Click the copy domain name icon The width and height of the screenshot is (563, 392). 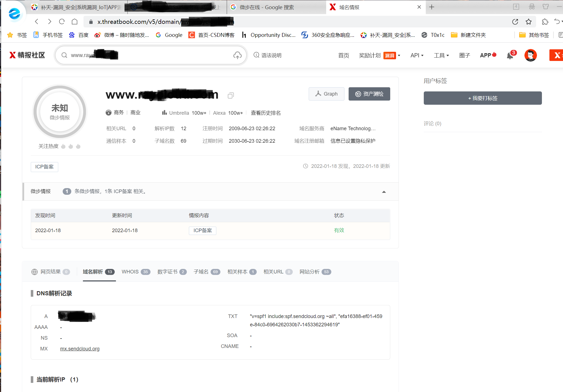tap(230, 96)
